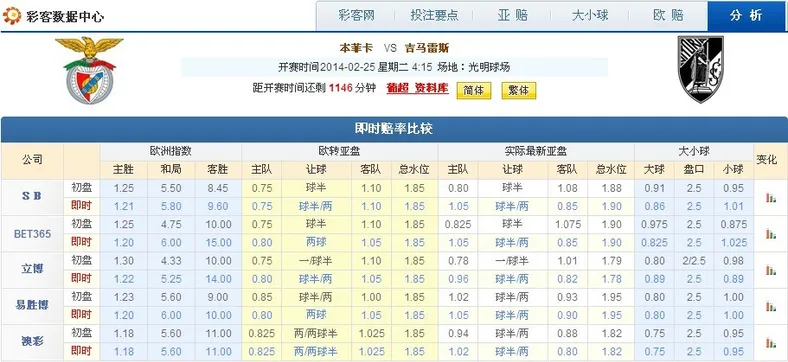The image size is (788, 362).
Task: Click 立博 即时 actual home value 0.96
Action: 458,279
